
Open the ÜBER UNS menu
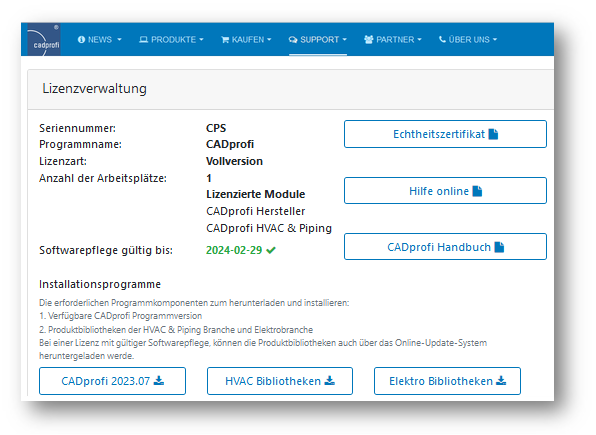click(468, 40)
